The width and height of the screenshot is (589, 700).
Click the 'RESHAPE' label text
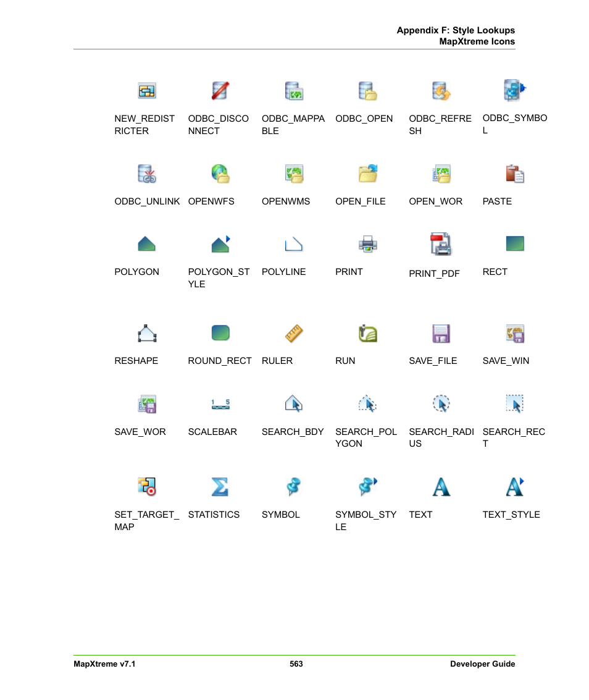pyautogui.click(x=136, y=361)
